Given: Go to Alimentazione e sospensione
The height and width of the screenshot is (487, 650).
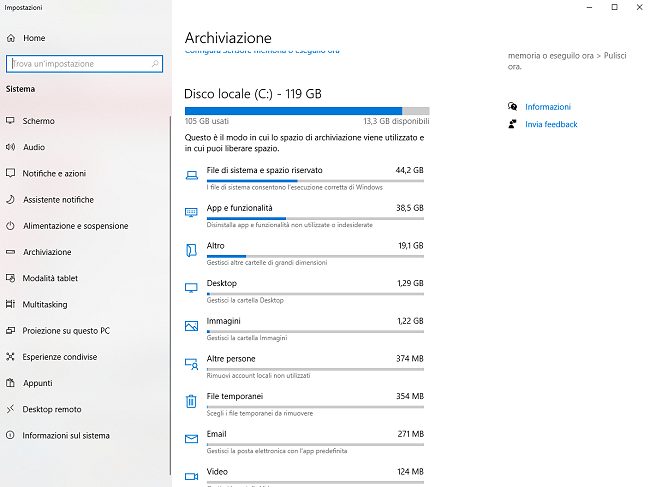Looking at the screenshot, I should coord(75,226).
